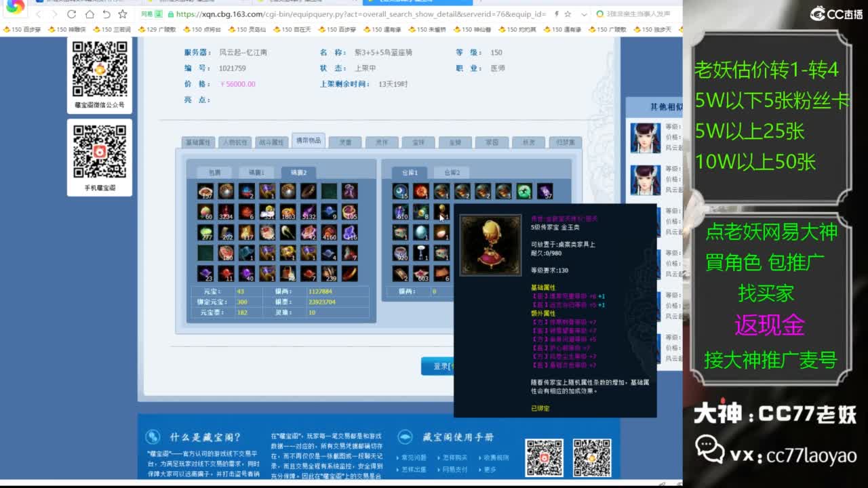
Task: Open the 锦囊1 tab
Action: click(256, 172)
